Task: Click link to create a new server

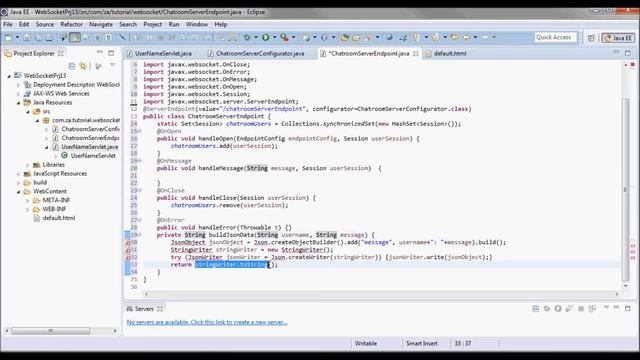Action: 207,322
